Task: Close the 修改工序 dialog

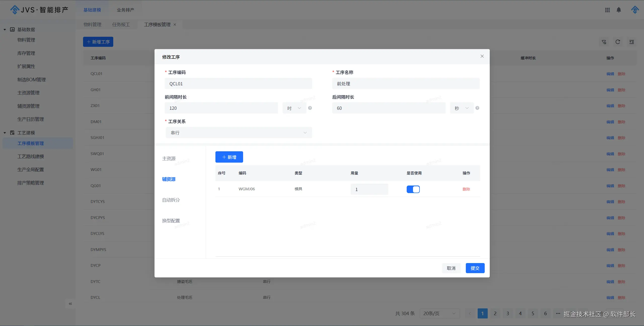Action: (482, 56)
